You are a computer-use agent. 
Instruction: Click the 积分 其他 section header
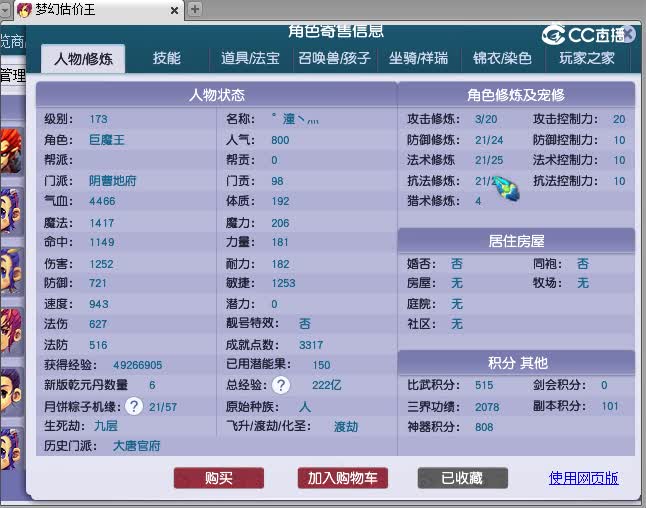[516, 363]
